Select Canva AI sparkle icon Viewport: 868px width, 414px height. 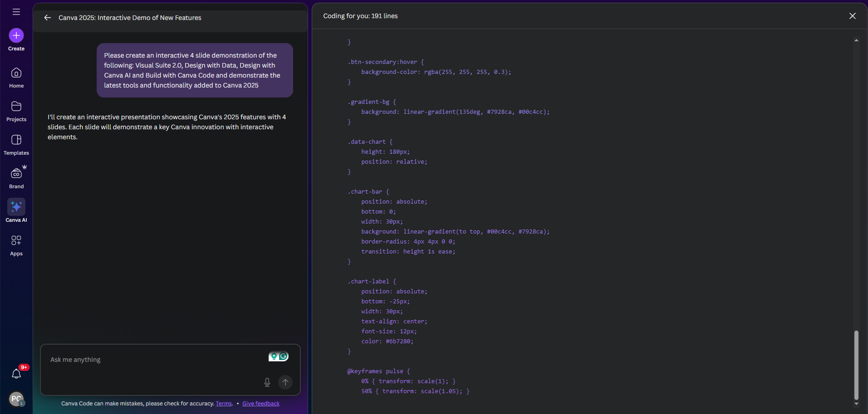point(16,207)
